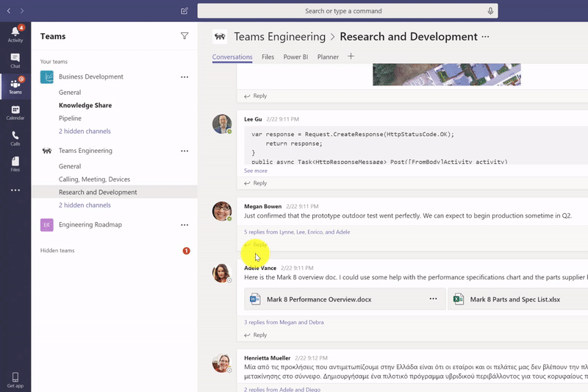Screen dimensions: 588x392
Task: Open Calls in the left rail
Action: pyautogui.click(x=15, y=138)
